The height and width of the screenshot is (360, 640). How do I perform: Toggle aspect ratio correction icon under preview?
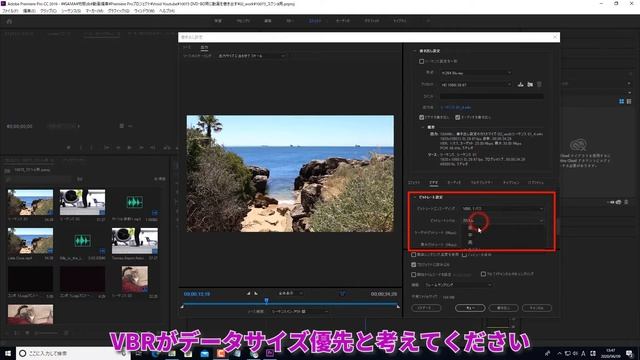[342, 293]
